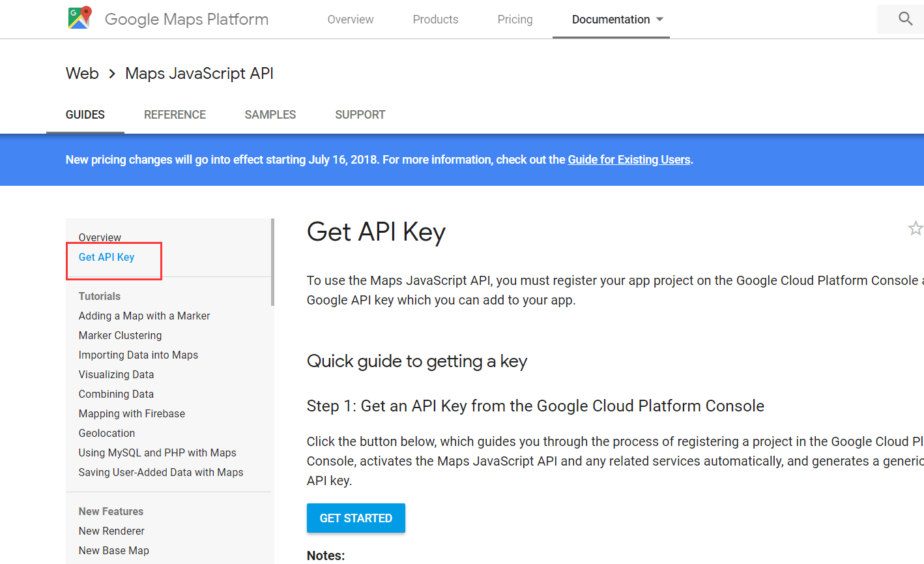Switch to the REFERENCE tab
This screenshot has width=924, height=564.
coord(175,115)
